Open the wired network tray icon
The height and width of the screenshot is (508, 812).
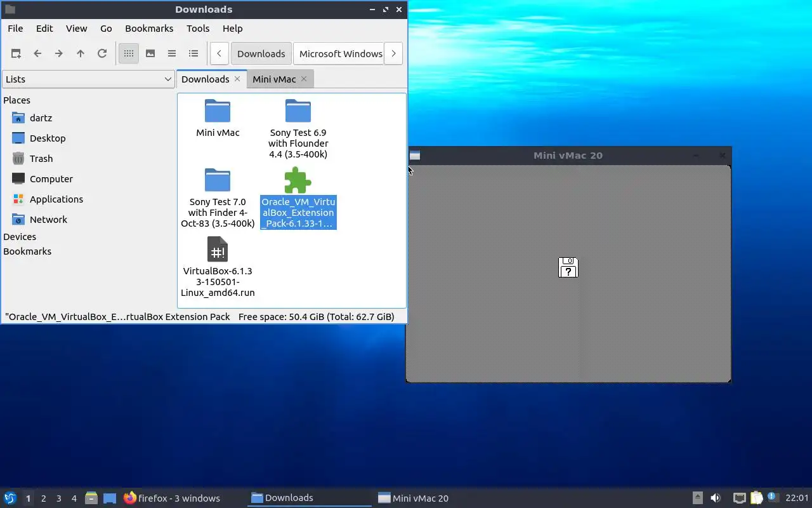pos(739,498)
